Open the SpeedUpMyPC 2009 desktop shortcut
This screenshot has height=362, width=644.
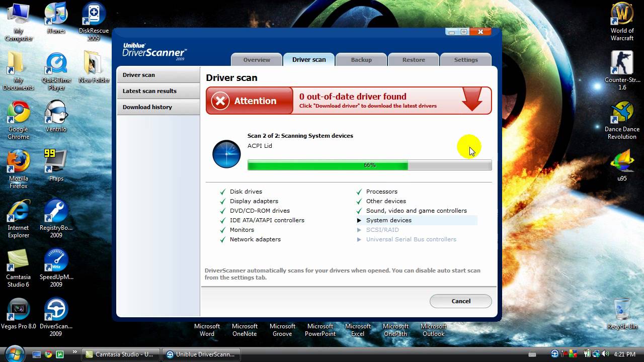click(56, 268)
